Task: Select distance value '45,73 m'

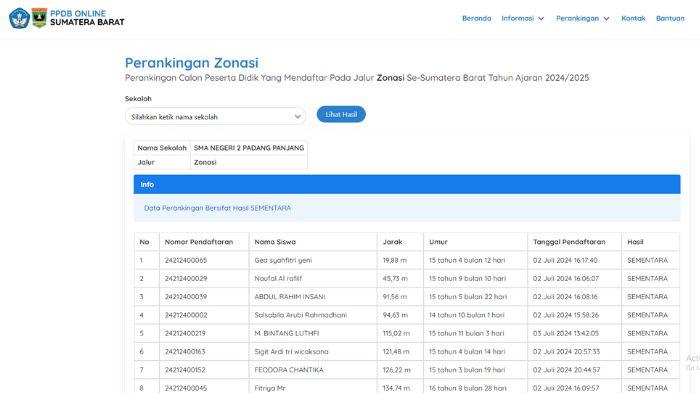Action: pyautogui.click(x=395, y=279)
